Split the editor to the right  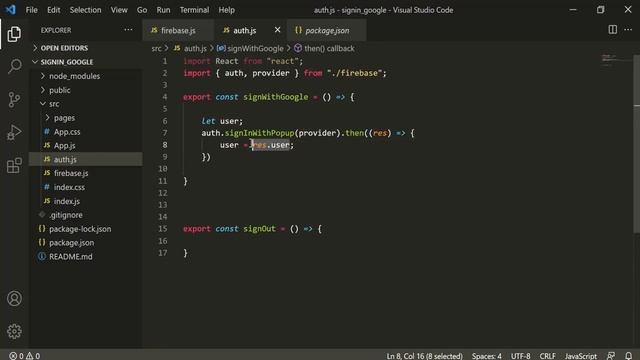click(613, 30)
